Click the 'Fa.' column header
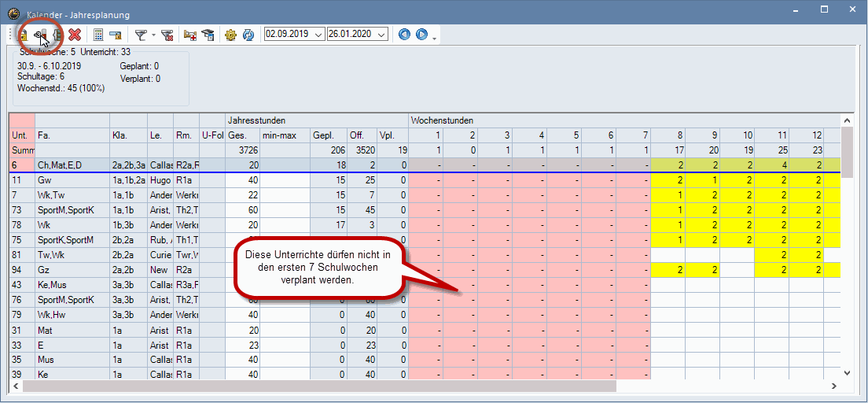Viewport: 868px width, 403px height. pos(72,135)
